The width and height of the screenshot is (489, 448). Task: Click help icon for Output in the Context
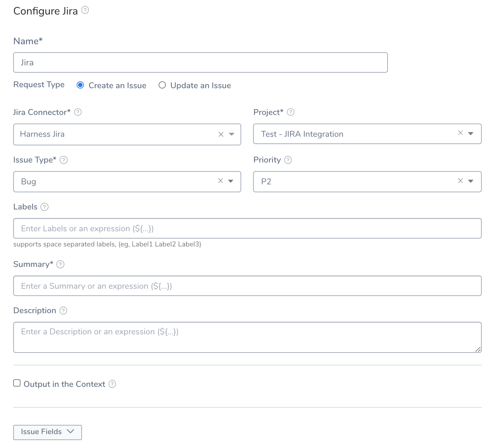click(x=112, y=384)
